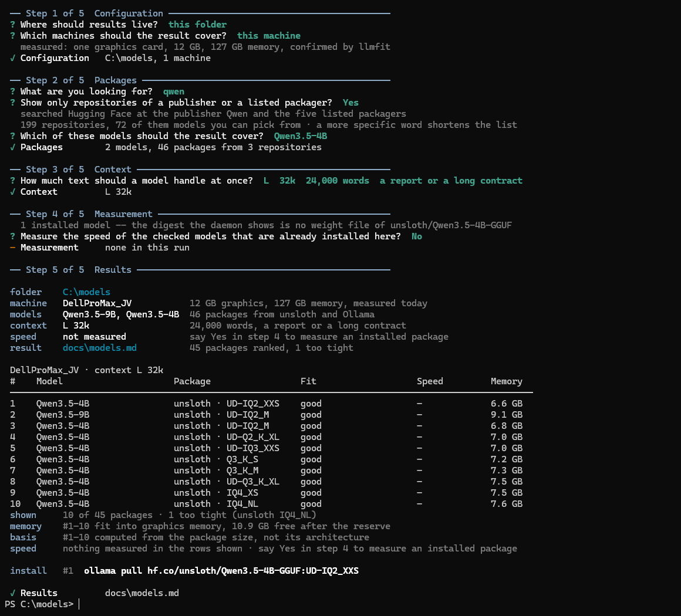Click 'a report or a long contract' in step 3
The width and height of the screenshot is (681, 616).
[451, 181]
